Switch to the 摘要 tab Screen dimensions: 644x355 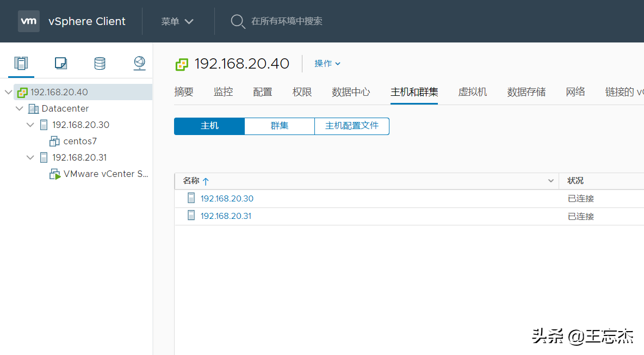(184, 92)
